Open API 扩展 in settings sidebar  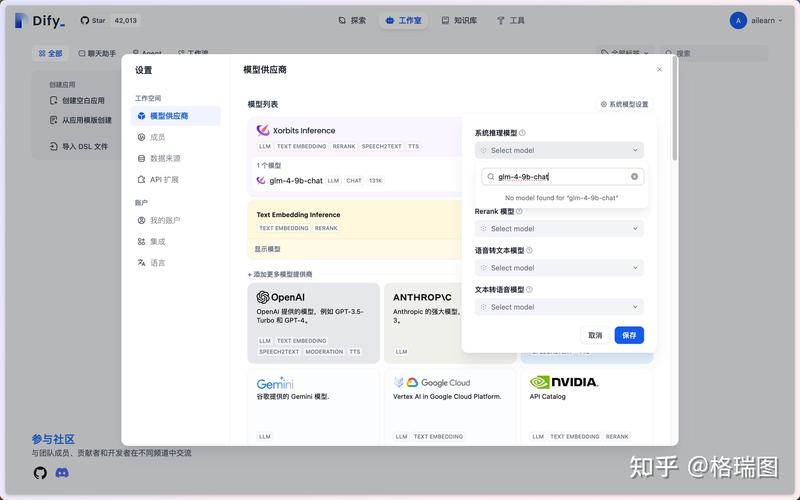[x=176, y=180]
